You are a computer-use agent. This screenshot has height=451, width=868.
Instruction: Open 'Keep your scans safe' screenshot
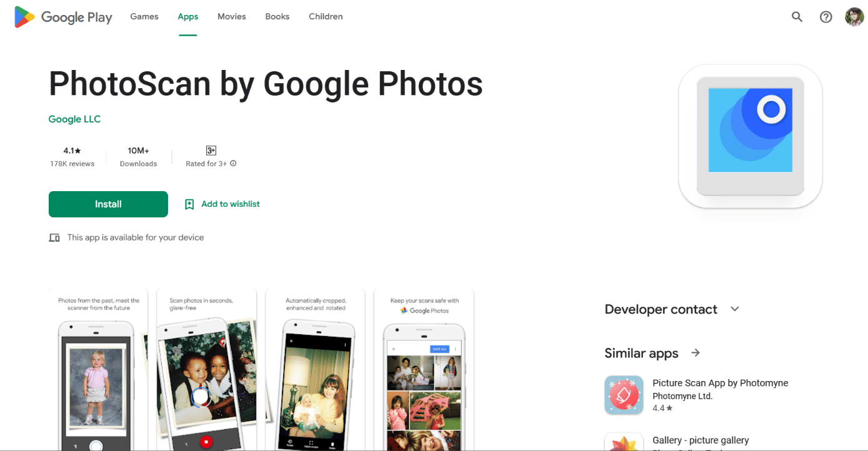(x=424, y=370)
